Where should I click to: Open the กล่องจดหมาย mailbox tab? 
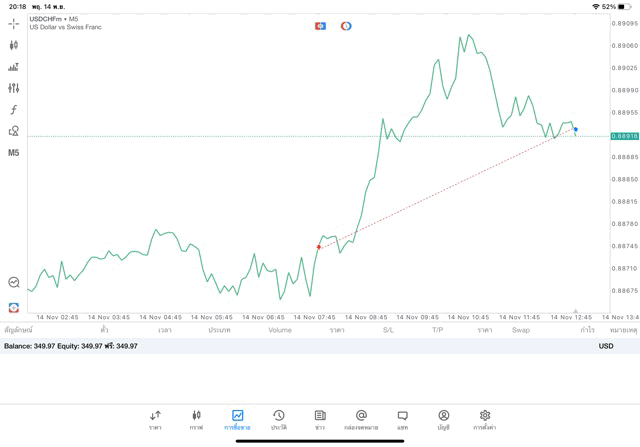tap(361, 419)
